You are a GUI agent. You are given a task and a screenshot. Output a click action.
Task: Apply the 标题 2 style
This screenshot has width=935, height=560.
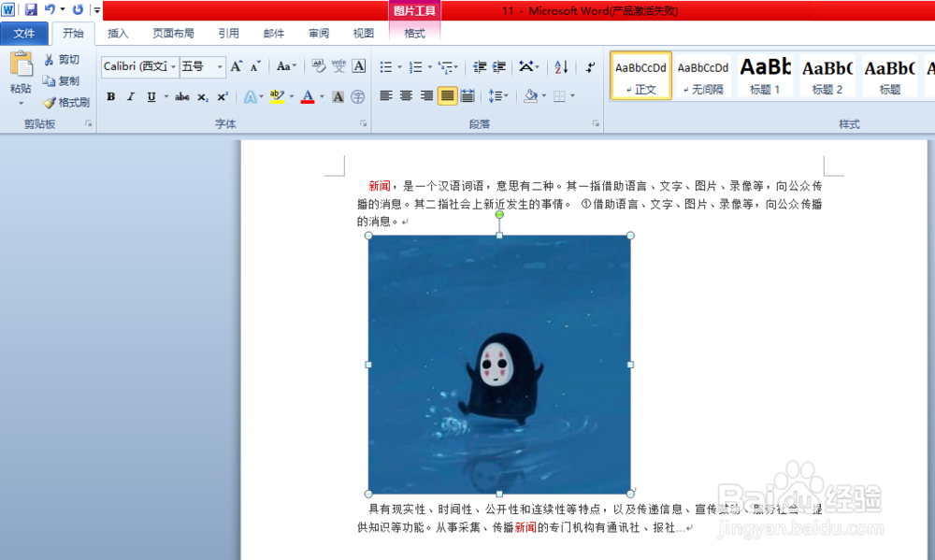click(x=827, y=75)
